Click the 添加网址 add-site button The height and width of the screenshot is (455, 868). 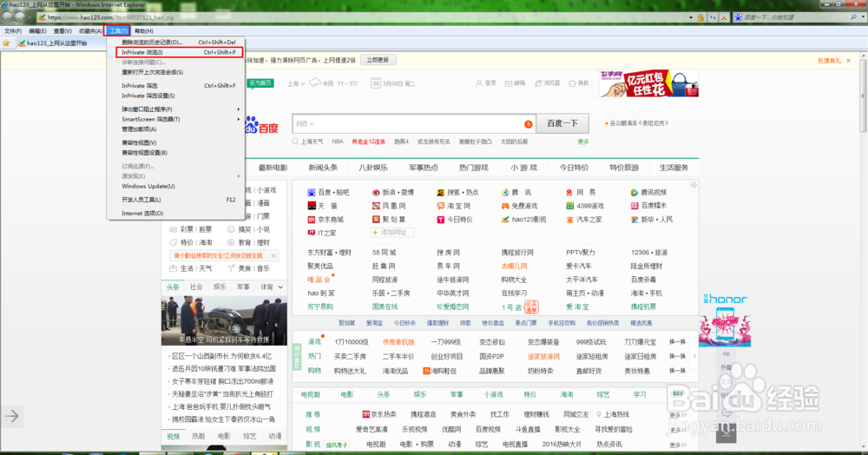tap(392, 233)
